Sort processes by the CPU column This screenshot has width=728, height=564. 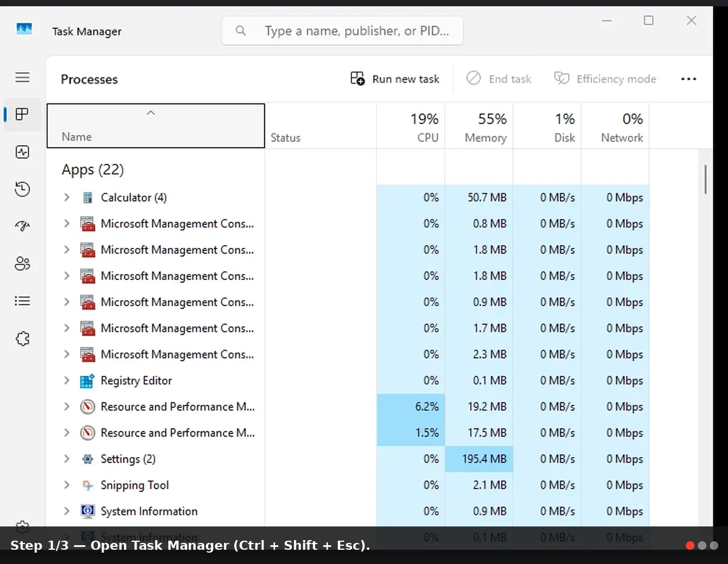(x=411, y=126)
